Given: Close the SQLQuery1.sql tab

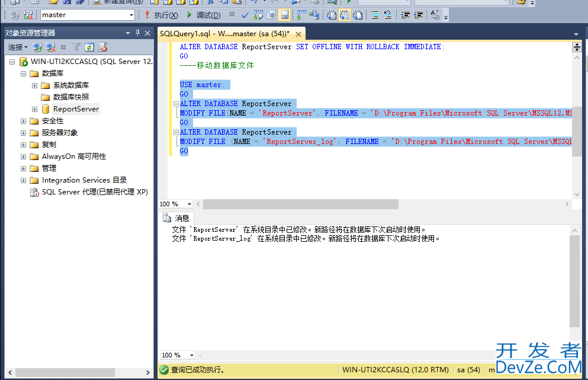Looking at the screenshot, I should [298, 34].
